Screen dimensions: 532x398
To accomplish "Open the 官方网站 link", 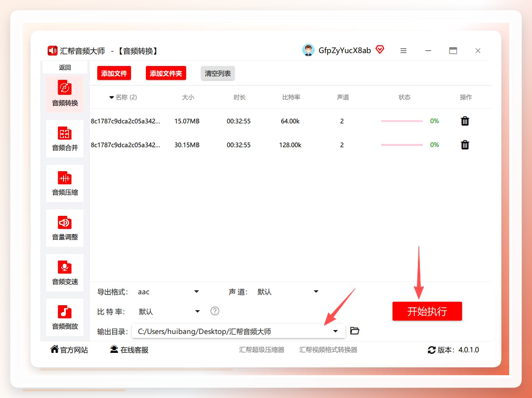I will click(x=74, y=350).
